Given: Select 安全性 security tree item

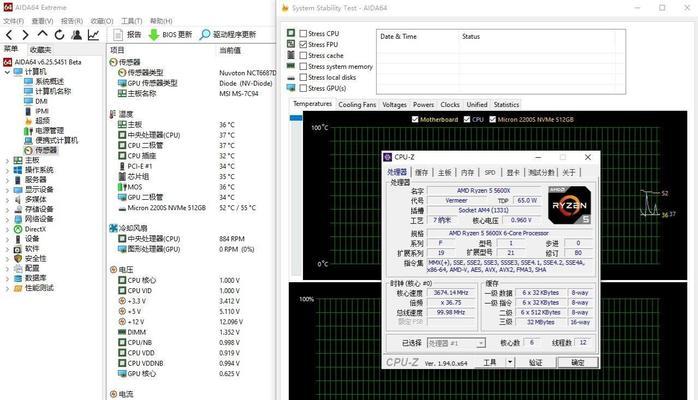Looking at the screenshot, I should pyautogui.click(x=35, y=259).
